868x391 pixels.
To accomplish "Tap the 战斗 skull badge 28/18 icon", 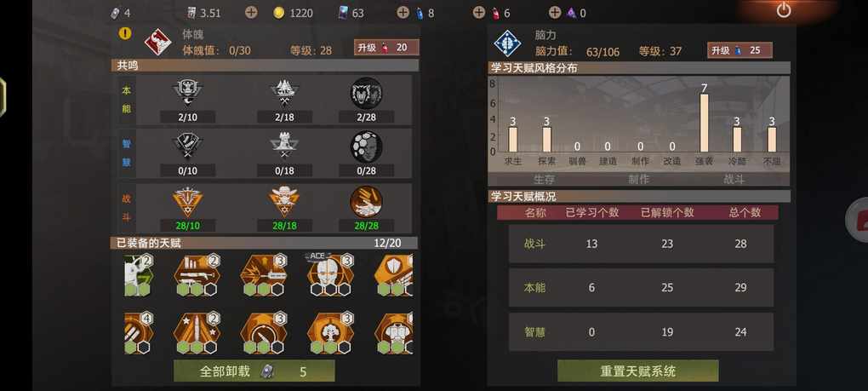I will [x=284, y=202].
